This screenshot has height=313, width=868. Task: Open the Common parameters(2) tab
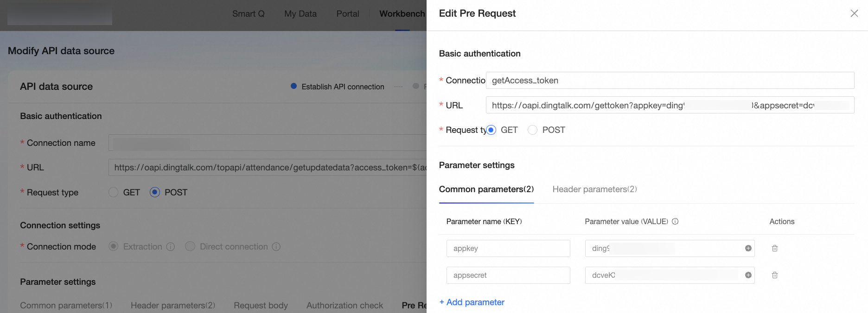point(486,189)
